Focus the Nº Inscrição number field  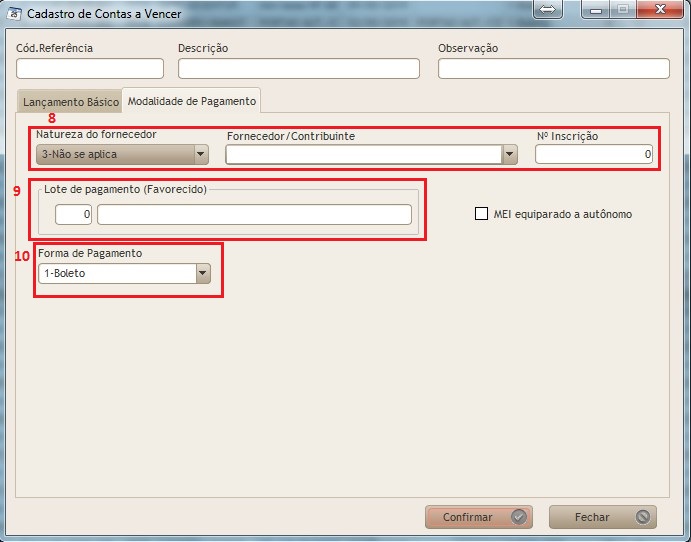[594, 154]
